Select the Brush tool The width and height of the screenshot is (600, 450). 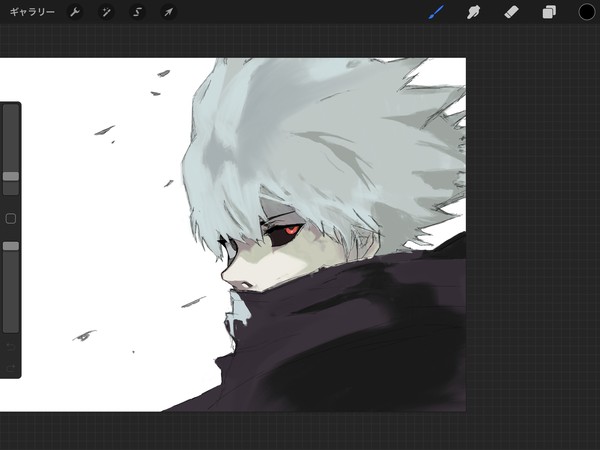pyautogui.click(x=436, y=12)
